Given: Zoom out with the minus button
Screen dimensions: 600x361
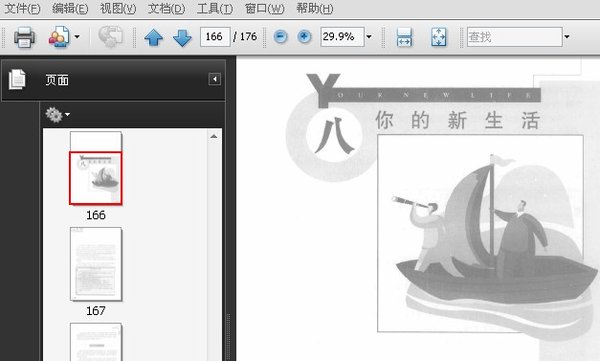Looking at the screenshot, I should [280, 37].
